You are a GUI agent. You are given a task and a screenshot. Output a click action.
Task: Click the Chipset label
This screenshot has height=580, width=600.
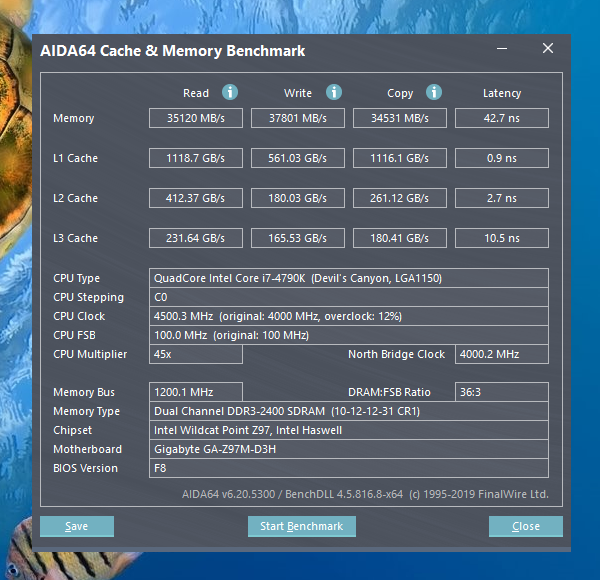(x=72, y=430)
